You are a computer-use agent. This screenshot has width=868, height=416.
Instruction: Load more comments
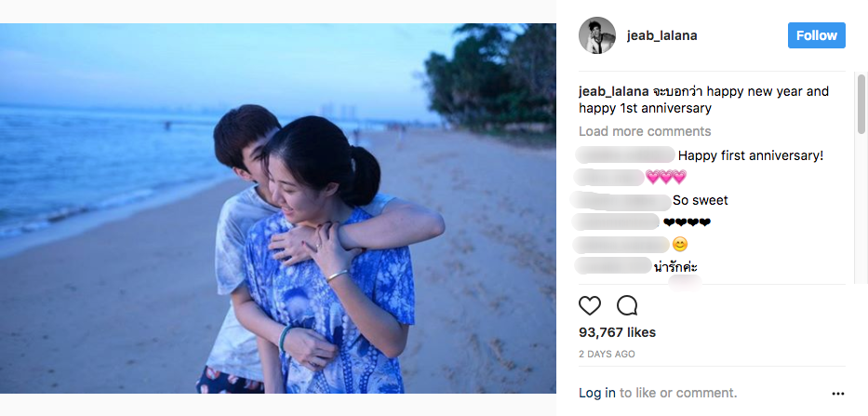pyautogui.click(x=645, y=131)
